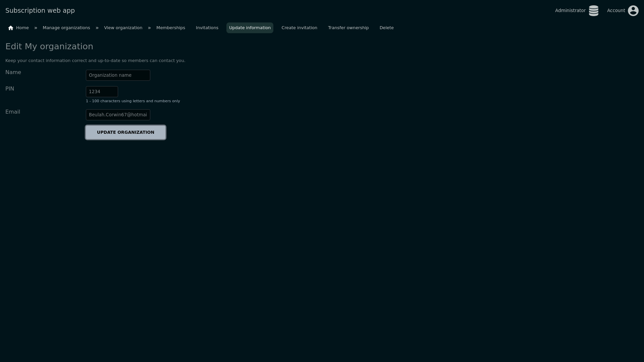Open the Manage organizations breadcrumb
Viewport: 644px width, 362px height.
click(66, 28)
